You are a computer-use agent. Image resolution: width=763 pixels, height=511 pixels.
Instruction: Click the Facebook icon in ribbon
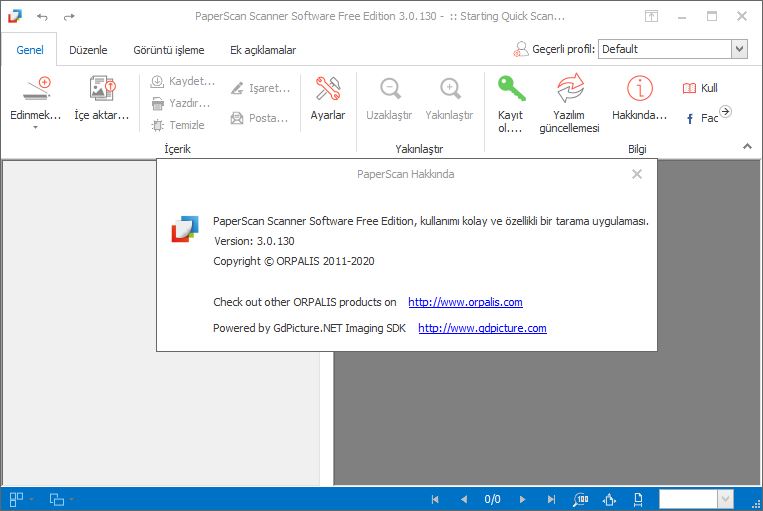point(690,118)
